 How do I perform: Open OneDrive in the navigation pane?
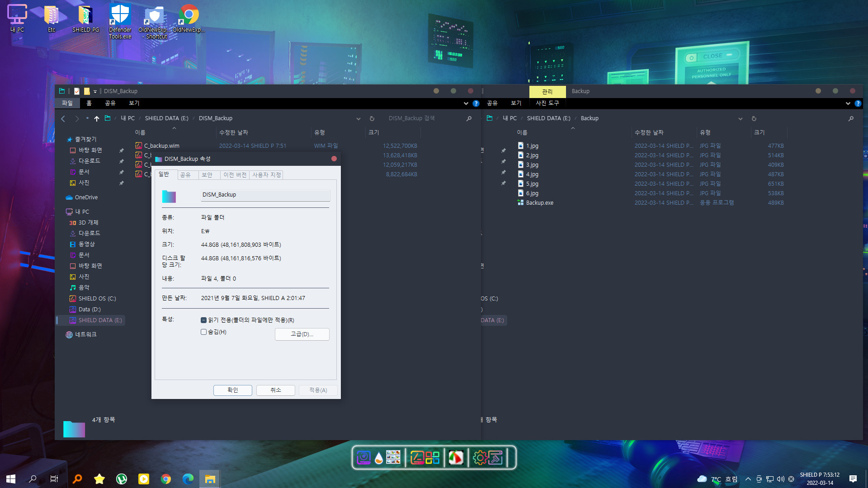point(82,197)
